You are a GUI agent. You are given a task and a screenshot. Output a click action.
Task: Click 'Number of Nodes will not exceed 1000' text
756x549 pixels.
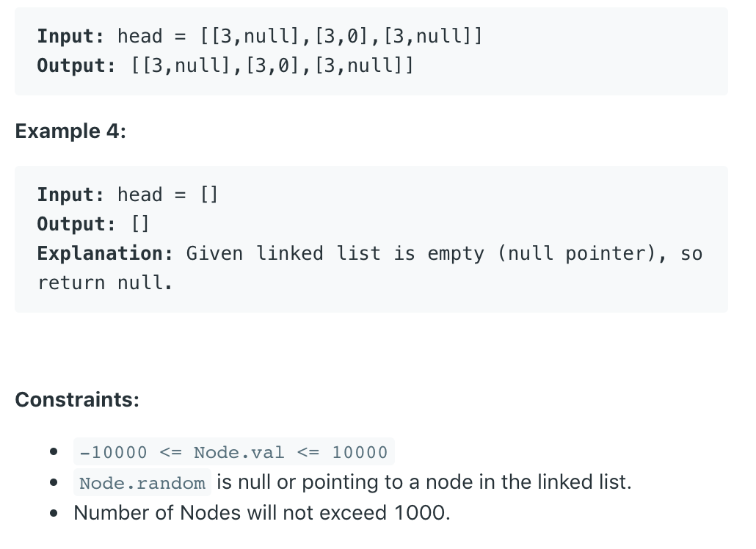(x=261, y=512)
